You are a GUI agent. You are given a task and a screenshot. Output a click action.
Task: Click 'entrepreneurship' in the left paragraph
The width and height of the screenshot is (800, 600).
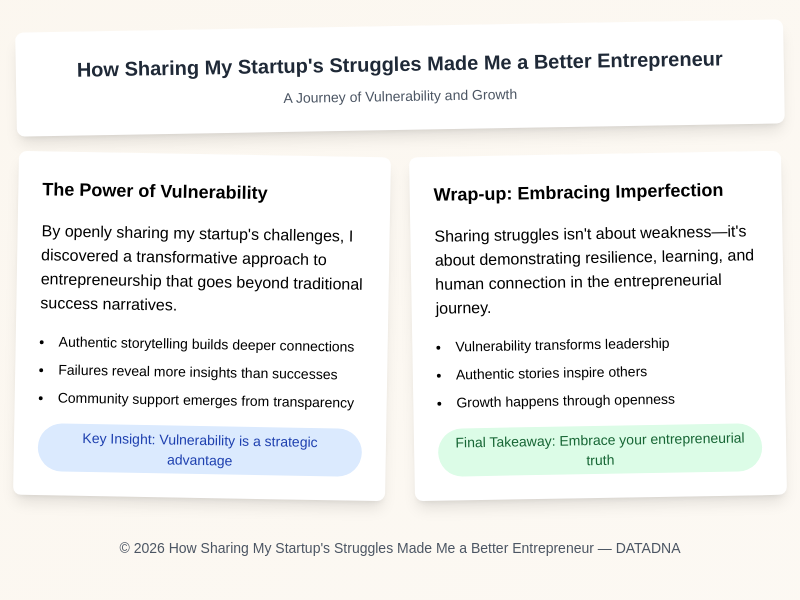(99, 280)
